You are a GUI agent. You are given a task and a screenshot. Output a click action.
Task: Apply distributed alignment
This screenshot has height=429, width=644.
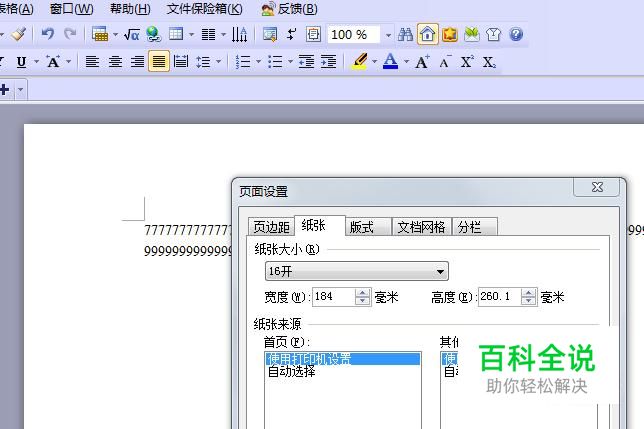181,62
